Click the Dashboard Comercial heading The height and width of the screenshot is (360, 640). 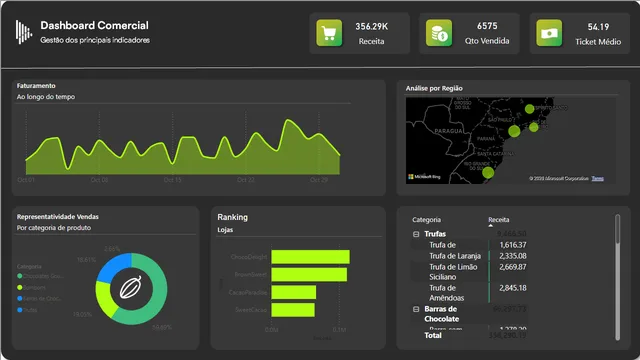coord(94,25)
